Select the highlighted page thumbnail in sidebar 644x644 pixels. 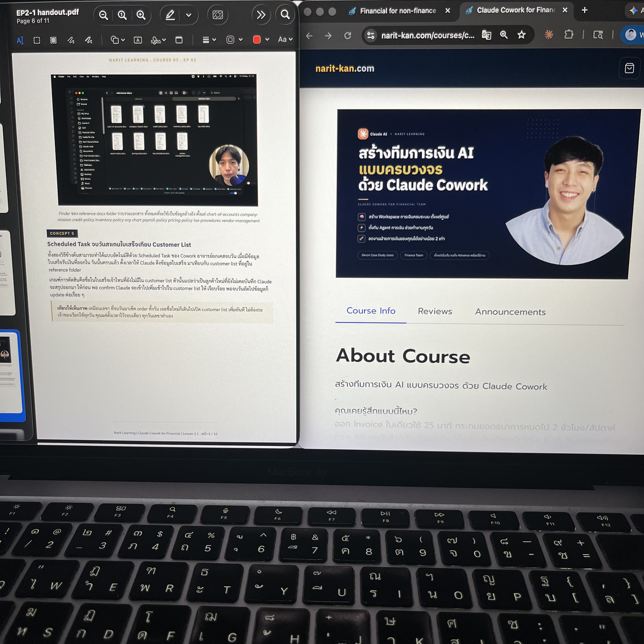10,376
